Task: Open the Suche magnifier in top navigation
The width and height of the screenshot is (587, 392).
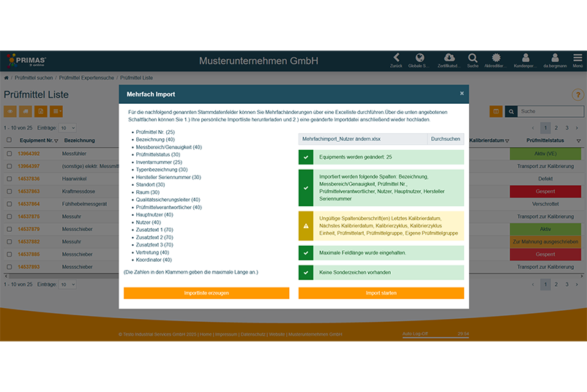Action: (x=473, y=59)
